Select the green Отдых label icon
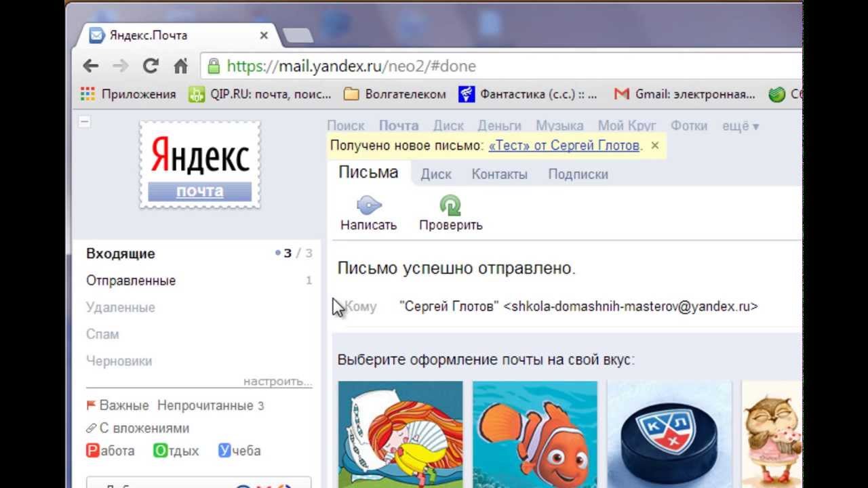 point(160,451)
